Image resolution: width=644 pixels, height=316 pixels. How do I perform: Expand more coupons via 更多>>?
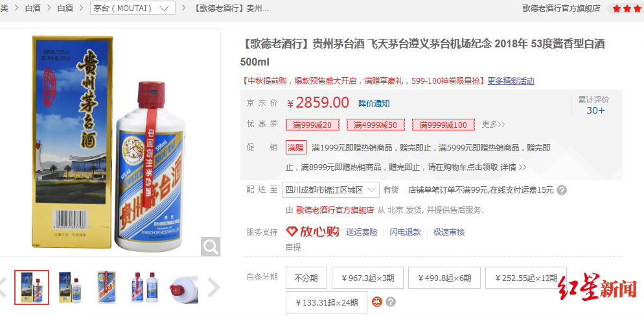click(x=493, y=125)
